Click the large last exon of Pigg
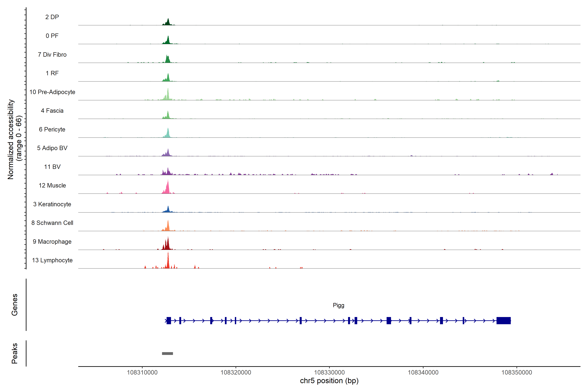 503,320
